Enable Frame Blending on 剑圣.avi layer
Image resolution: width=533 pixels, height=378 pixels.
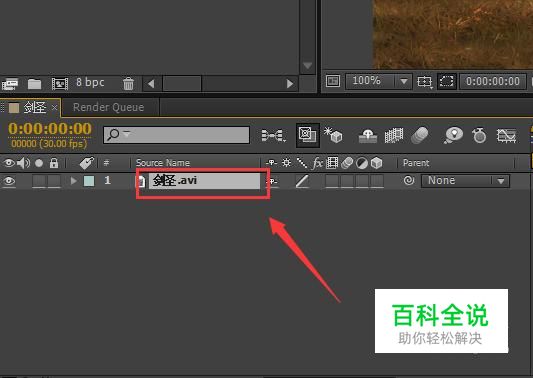tap(332, 181)
